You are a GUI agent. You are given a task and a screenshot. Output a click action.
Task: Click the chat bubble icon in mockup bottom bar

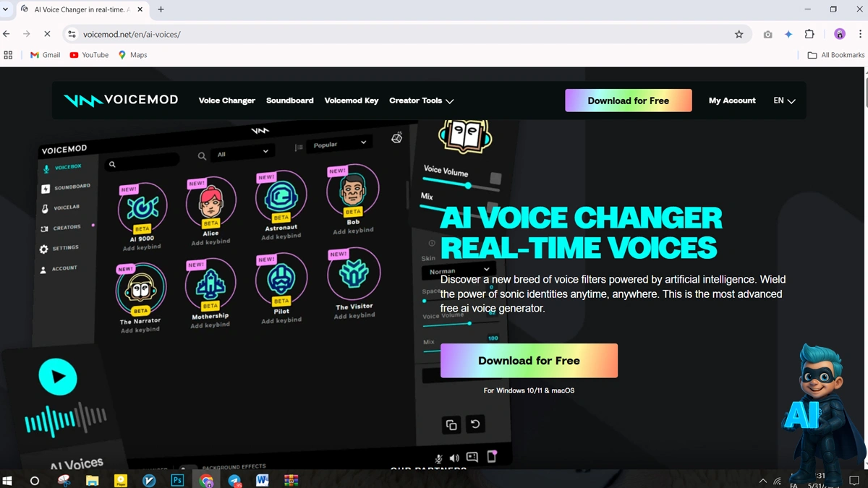(x=472, y=457)
